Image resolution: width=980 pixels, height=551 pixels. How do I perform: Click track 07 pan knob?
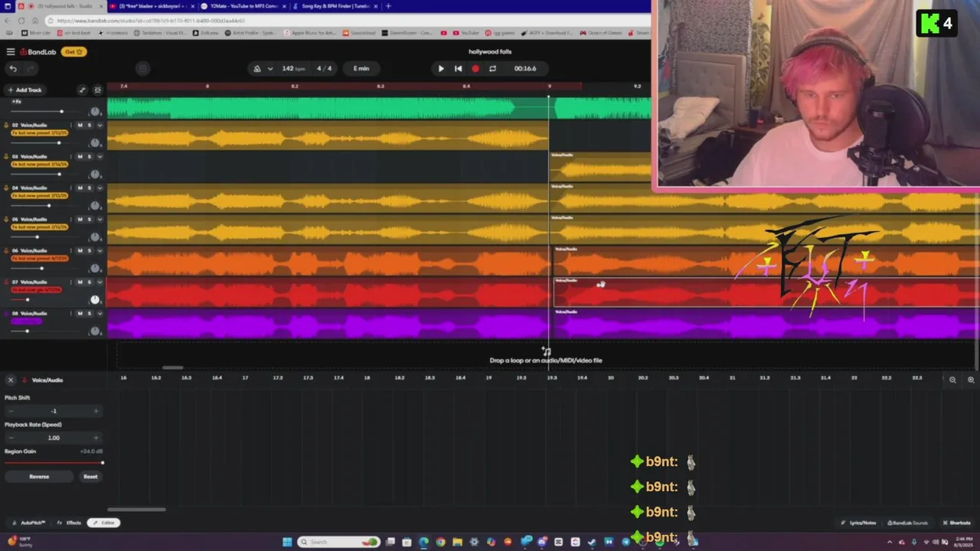click(x=95, y=299)
